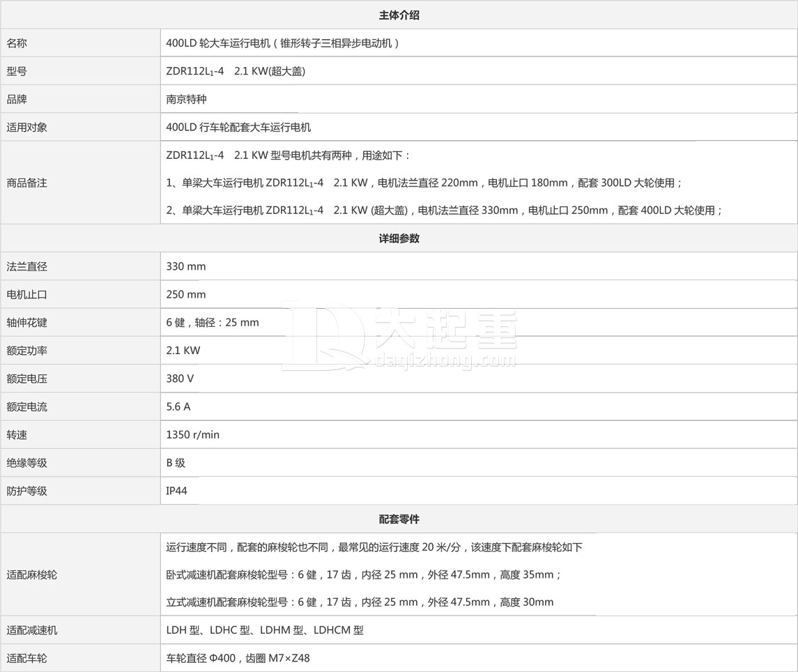Image resolution: width=798 pixels, height=672 pixels.
Task: Click the remark line ending with 用途如下
Action: click(288, 155)
